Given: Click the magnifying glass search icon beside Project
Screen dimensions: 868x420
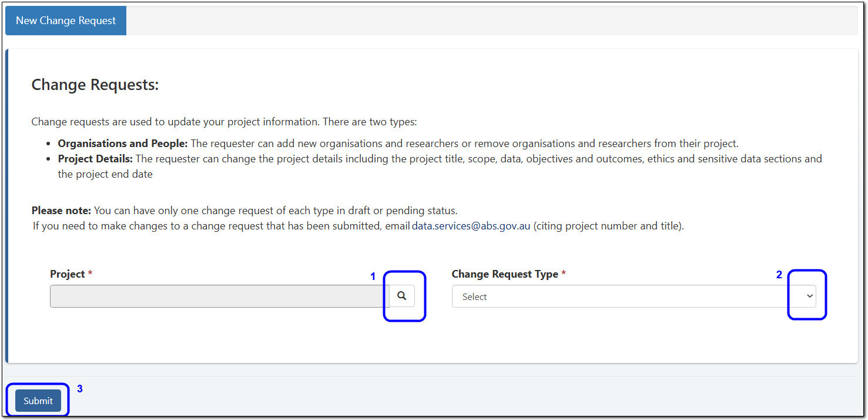Looking at the screenshot, I should (401, 296).
